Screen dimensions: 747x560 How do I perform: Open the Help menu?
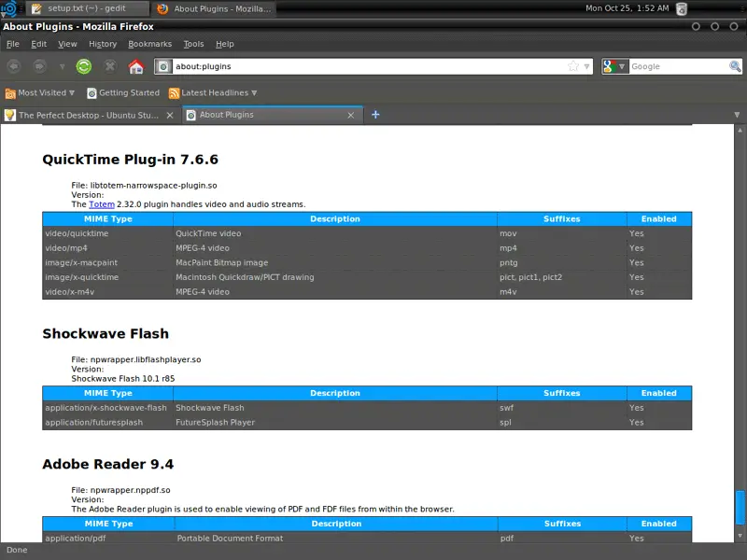pos(224,44)
